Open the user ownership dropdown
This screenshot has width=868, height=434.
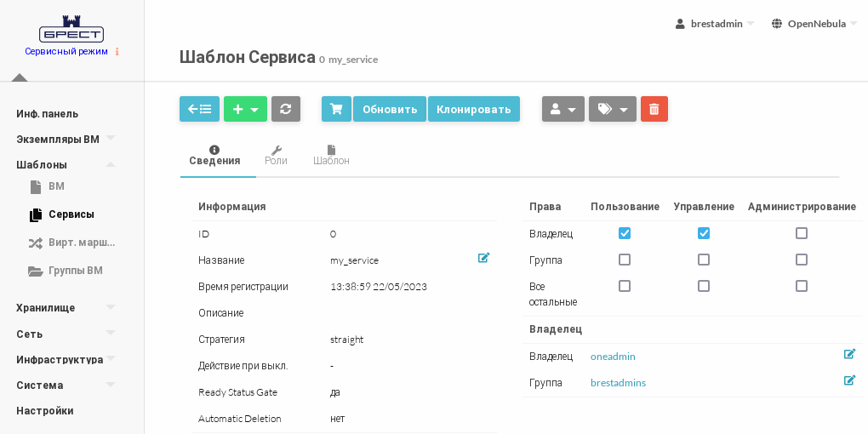pyautogui.click(x=562, y=109)
